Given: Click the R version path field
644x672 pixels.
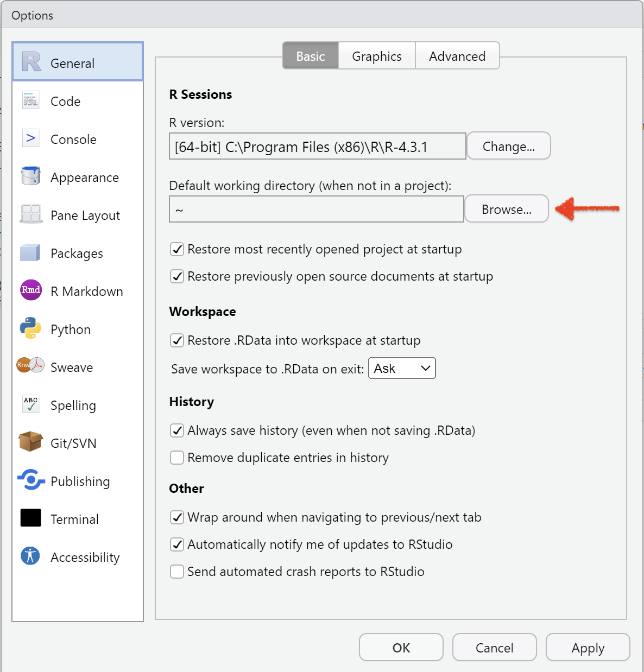Looking at the screenshot, I should point(318,147).
